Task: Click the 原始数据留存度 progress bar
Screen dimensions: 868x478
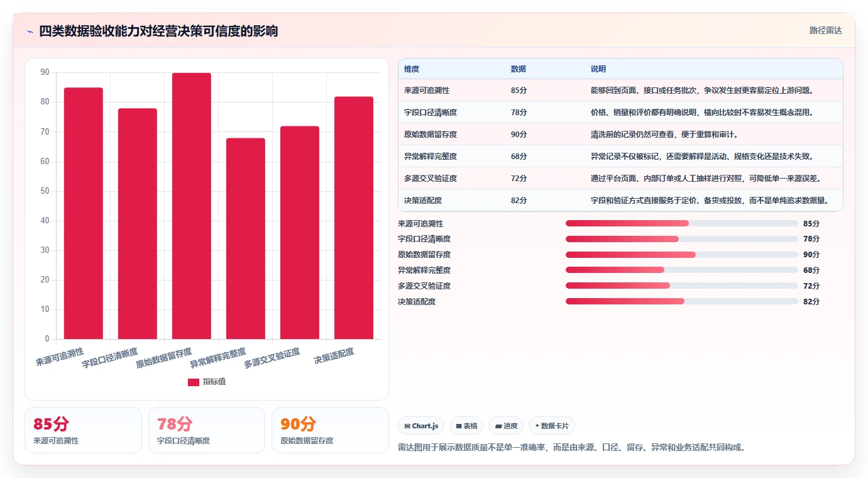Action: (x=682, y=255)
